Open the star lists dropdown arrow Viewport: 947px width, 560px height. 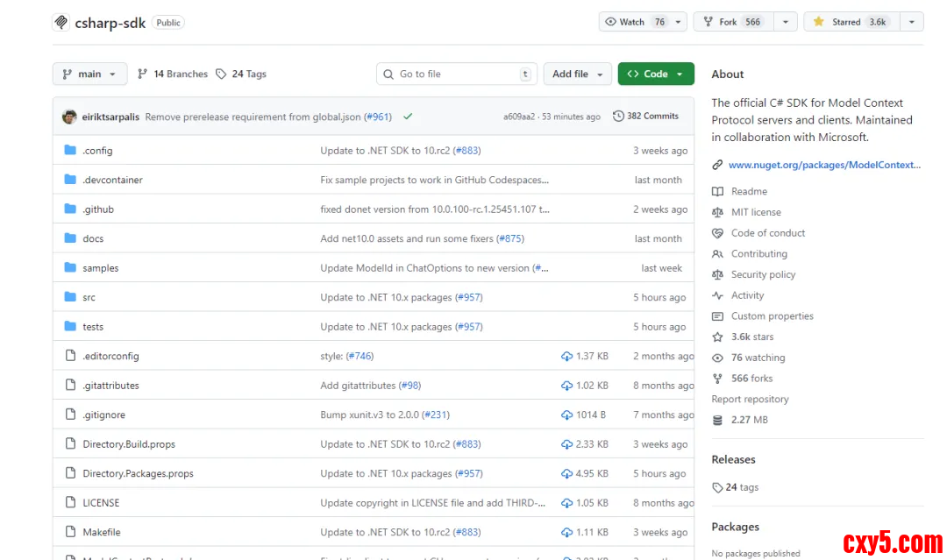point(912,22)
